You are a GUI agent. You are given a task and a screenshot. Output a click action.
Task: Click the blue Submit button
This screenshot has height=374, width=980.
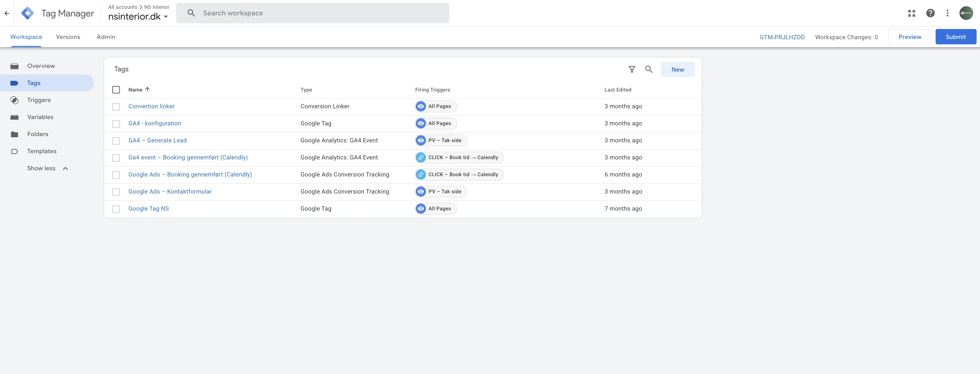(956, 37)
